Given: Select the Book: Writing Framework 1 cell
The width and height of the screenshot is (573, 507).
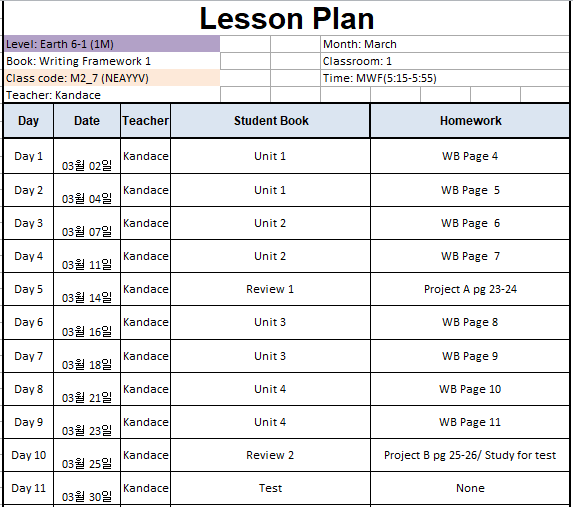Looking at the screenshot, I should coord(112,61).
